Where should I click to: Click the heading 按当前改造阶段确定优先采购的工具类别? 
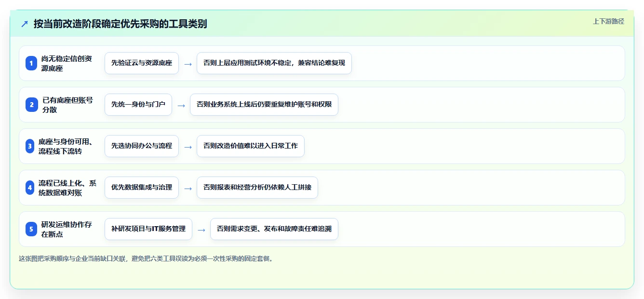coord(120,24)
